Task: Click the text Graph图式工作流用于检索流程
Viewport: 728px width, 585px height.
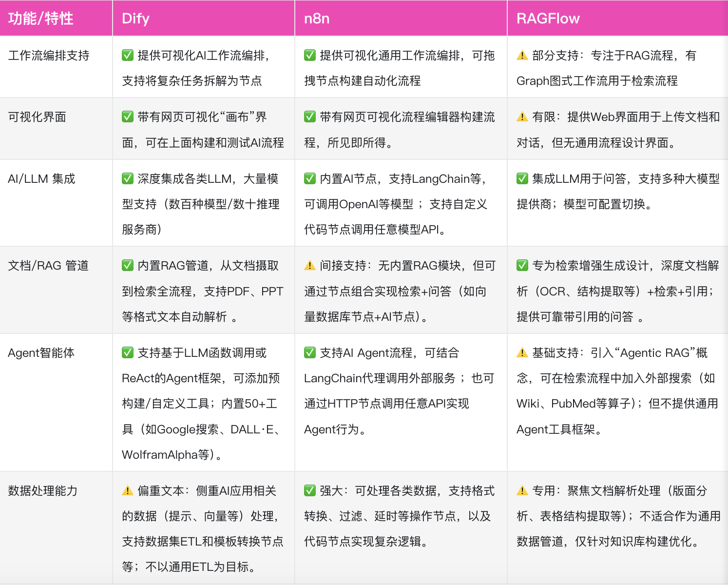Action: tap(597, 81)
